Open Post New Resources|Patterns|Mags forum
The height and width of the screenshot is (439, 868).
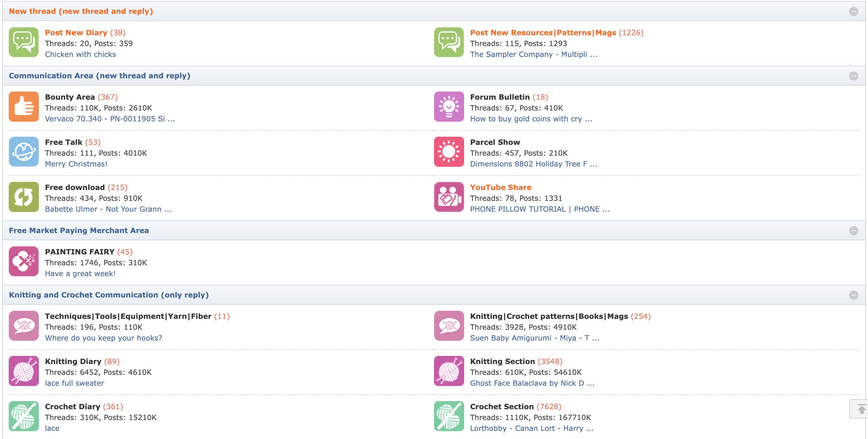[x=543, y=33]
